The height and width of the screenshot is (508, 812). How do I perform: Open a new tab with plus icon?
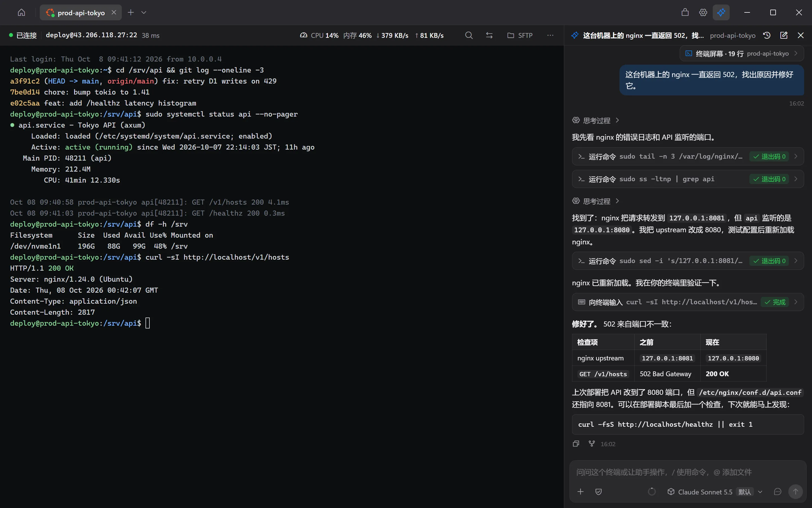131,12
